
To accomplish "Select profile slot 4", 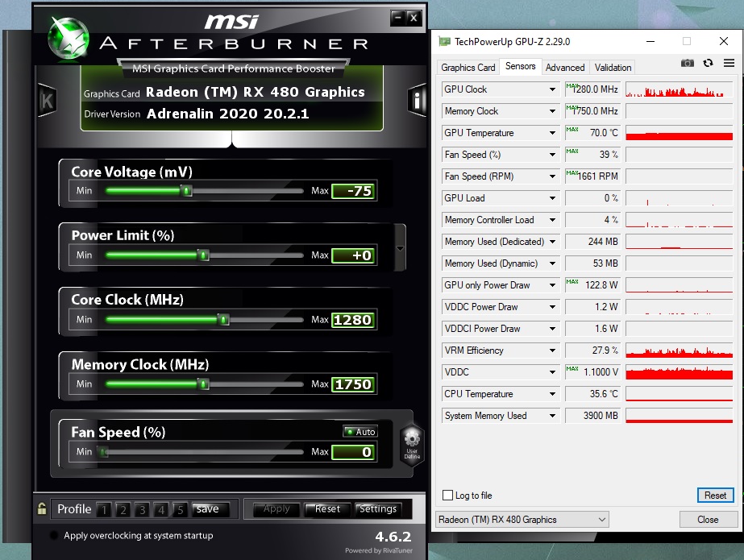I will pyautogui.click(x=161, y=510).
